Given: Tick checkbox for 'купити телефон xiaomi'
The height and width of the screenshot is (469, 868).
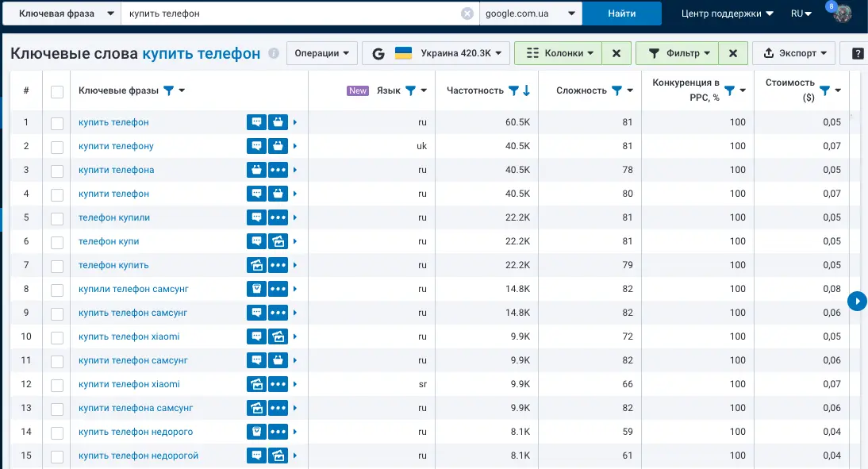Looking at the screenshot, I should click(x=57, y=386).
